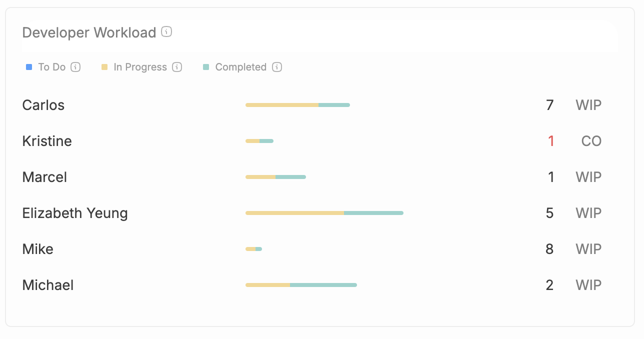The height and width of the screenshot is (339, 644).
Task: Click the Developer Workload title
Action: click(89, 32)
